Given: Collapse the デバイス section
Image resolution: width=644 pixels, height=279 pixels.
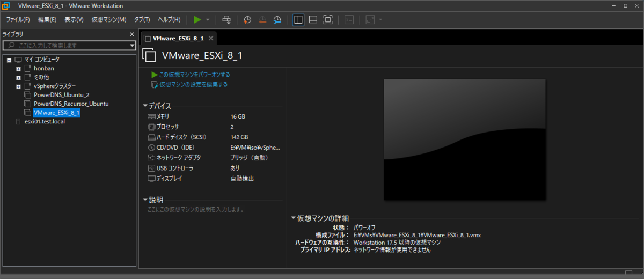Looking at the screenshot, I should [145, 106].
